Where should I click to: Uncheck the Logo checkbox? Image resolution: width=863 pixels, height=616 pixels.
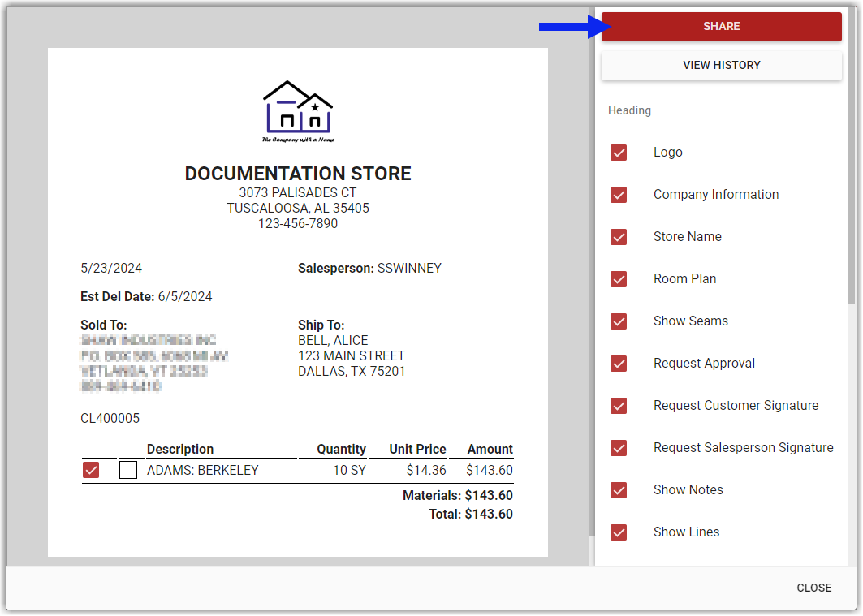click(619, 153)
